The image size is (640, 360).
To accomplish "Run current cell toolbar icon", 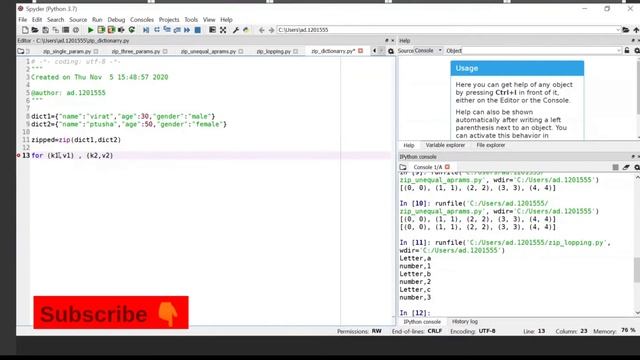I will [x=101, y=30].
